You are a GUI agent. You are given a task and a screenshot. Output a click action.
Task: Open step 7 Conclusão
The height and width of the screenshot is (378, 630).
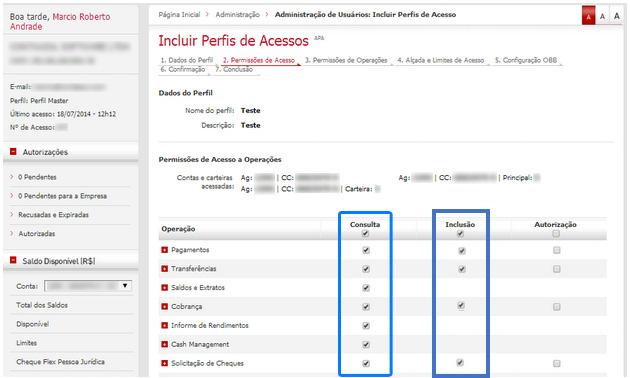(x=234, y=69)
